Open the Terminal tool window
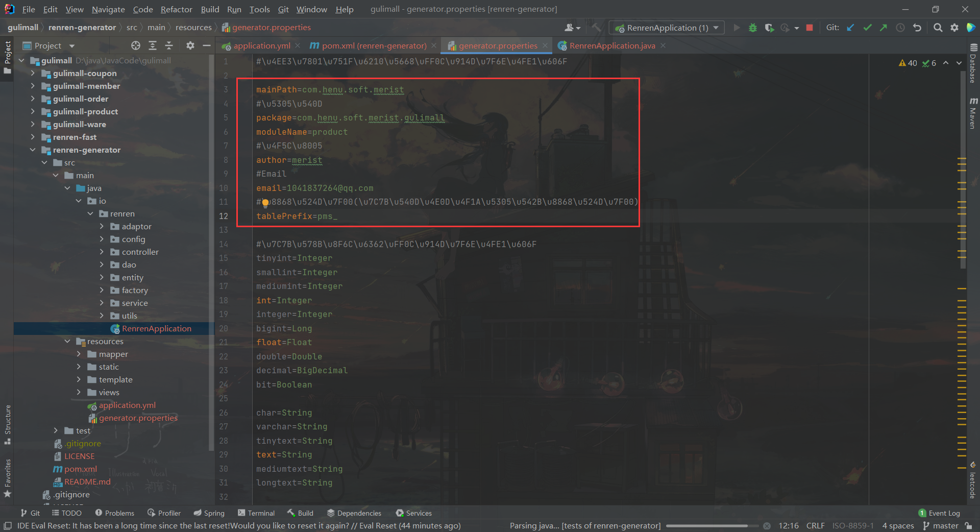 [x=256, y=513]
